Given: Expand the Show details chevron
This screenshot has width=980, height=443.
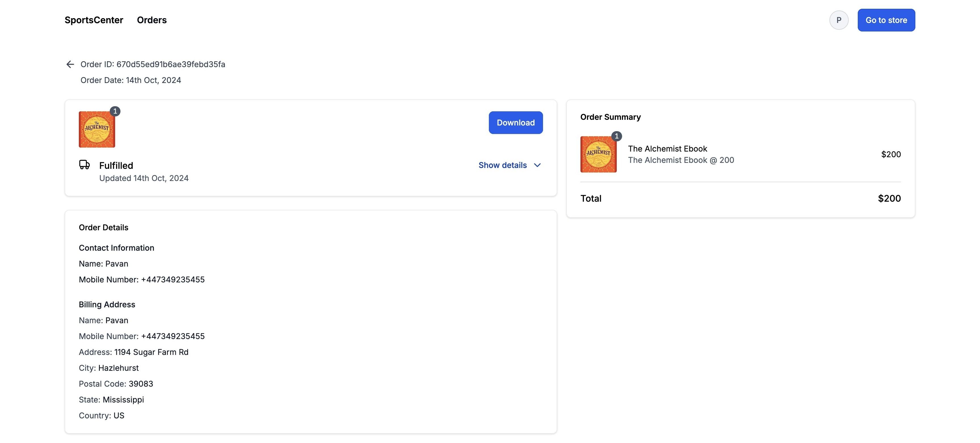Looking at the screenshot, I should [537, 165].
